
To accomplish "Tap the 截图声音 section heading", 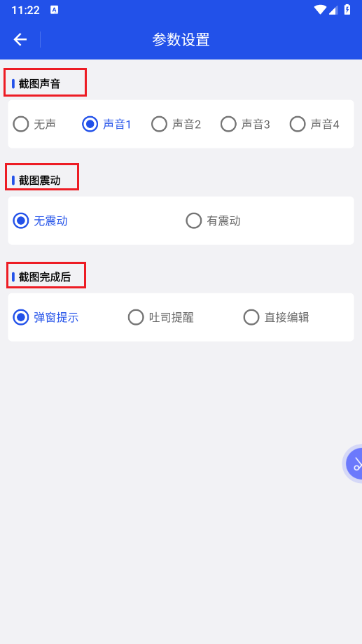I will coord(39,84).
